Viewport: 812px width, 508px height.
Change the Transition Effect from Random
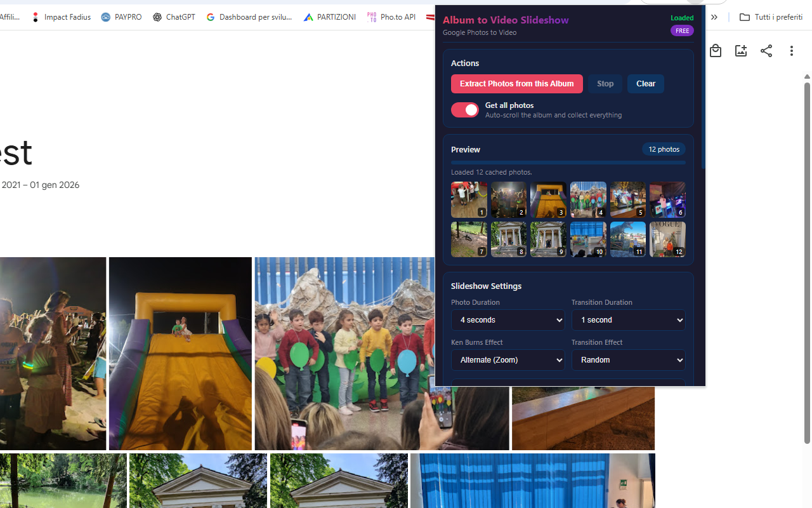click(x=628, y=360)
